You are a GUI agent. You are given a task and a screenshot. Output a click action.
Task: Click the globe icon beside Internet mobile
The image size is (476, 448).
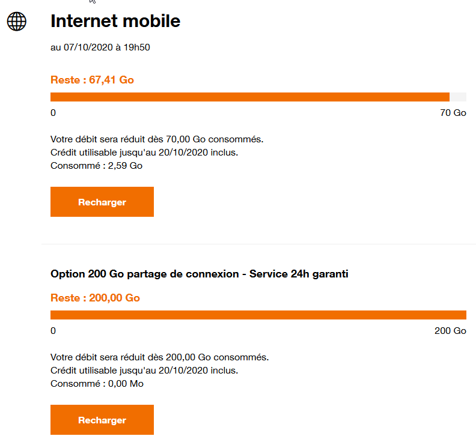pyautogui.click(x=17, y=22)
